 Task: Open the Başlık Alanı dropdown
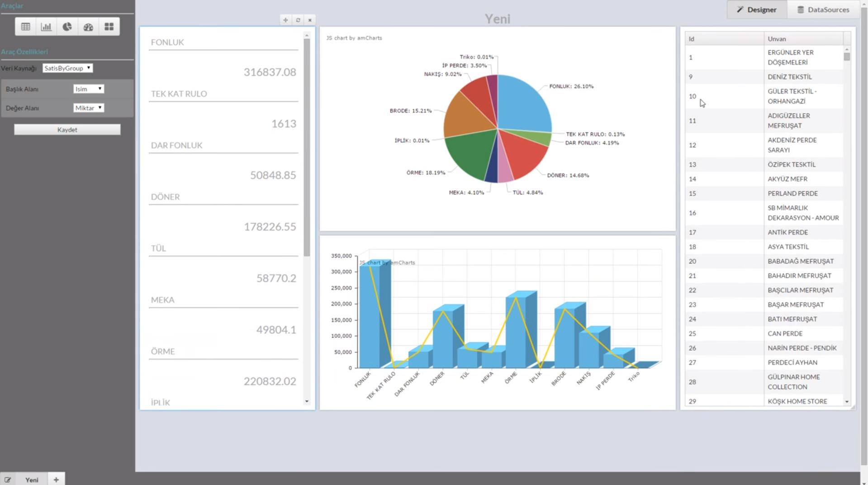click(x=89, y=89)
